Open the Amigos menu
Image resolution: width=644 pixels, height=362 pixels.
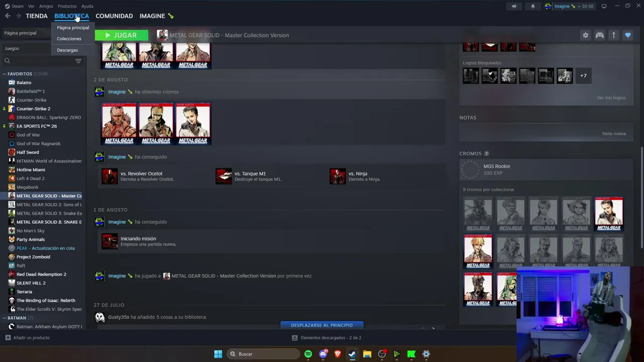(x=46, y=6)
